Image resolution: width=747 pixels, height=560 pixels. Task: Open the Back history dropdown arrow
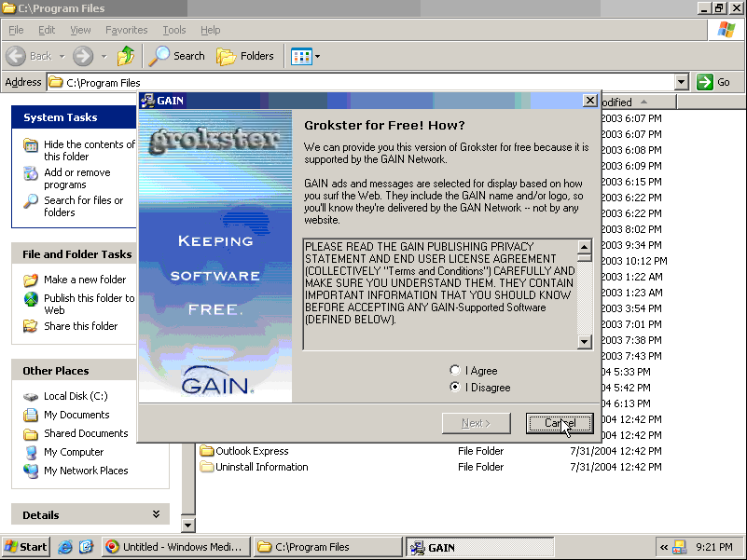tap(62, 56)
